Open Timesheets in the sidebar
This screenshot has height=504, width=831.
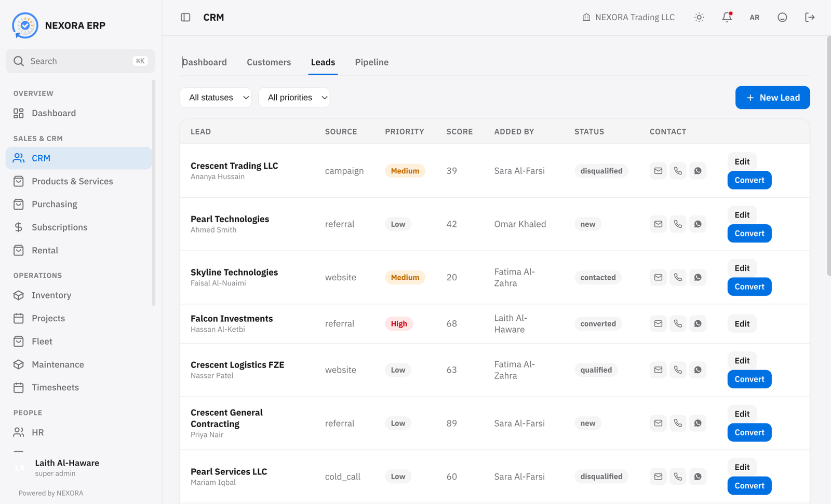pyautogui.click(x=79, y=387)
